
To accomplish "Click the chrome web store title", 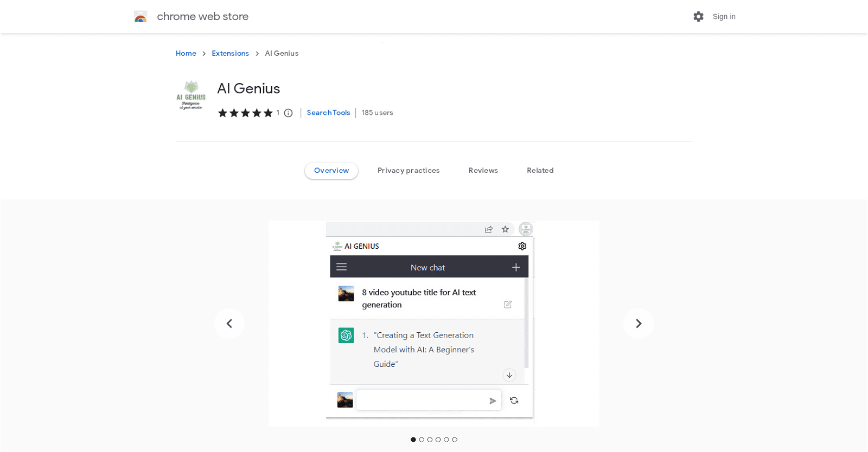I will [202, 17].
